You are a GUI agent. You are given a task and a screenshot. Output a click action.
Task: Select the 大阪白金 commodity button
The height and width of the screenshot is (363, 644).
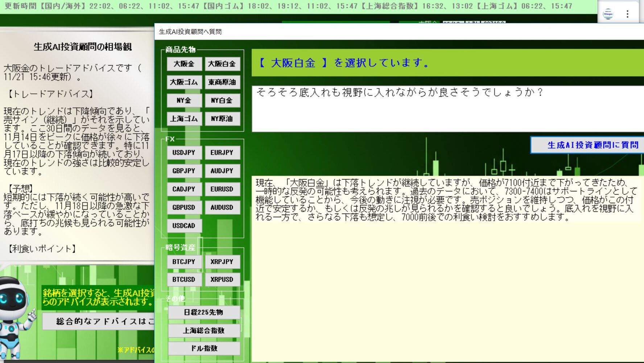[x=222, y=64]
